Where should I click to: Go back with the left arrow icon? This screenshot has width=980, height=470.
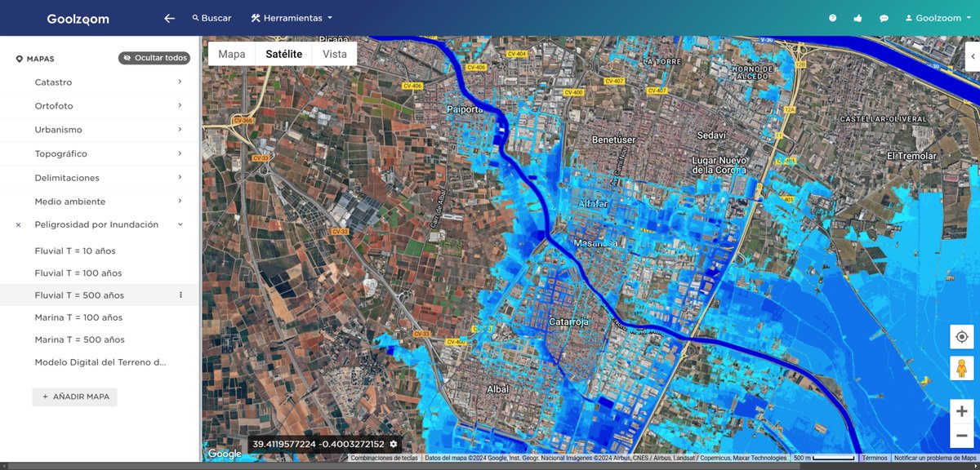click(x=169, y=18)
